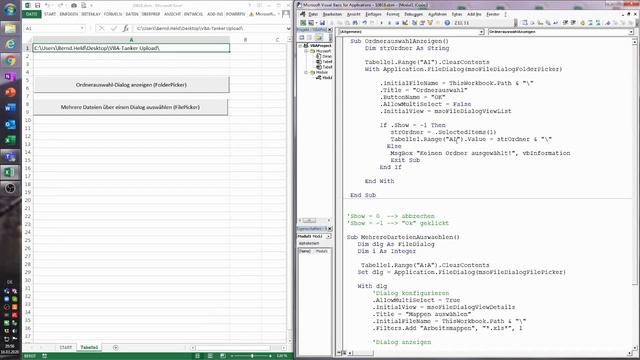Click the zoom in plus button in Excel
640x360 pixels.
point(270,356)
